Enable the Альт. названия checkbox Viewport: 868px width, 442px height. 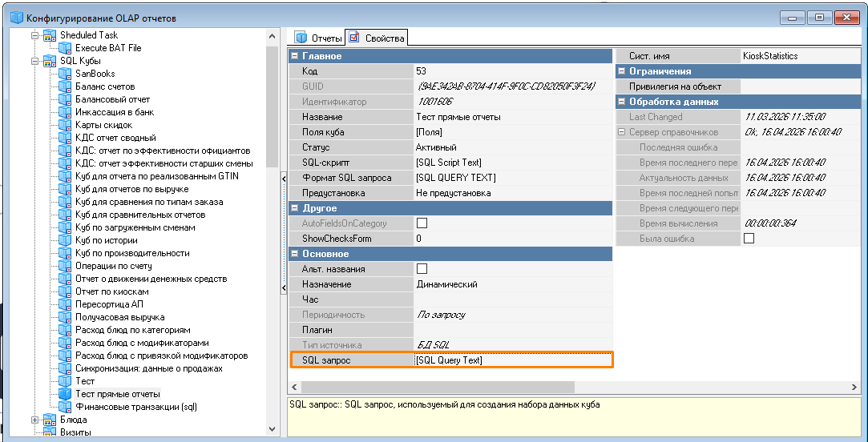pos(422,269)
